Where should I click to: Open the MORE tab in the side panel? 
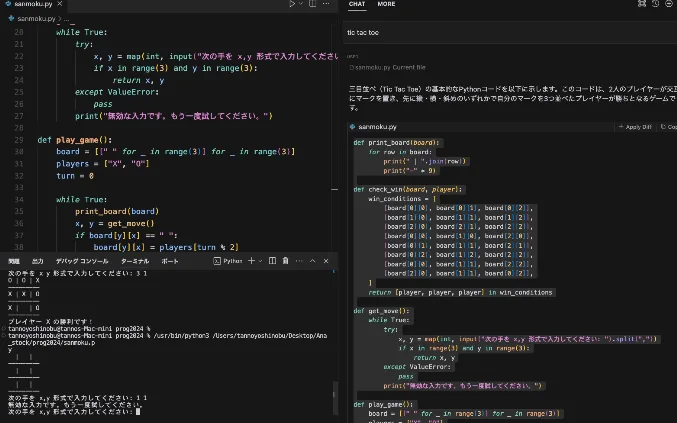click(386, 4)
